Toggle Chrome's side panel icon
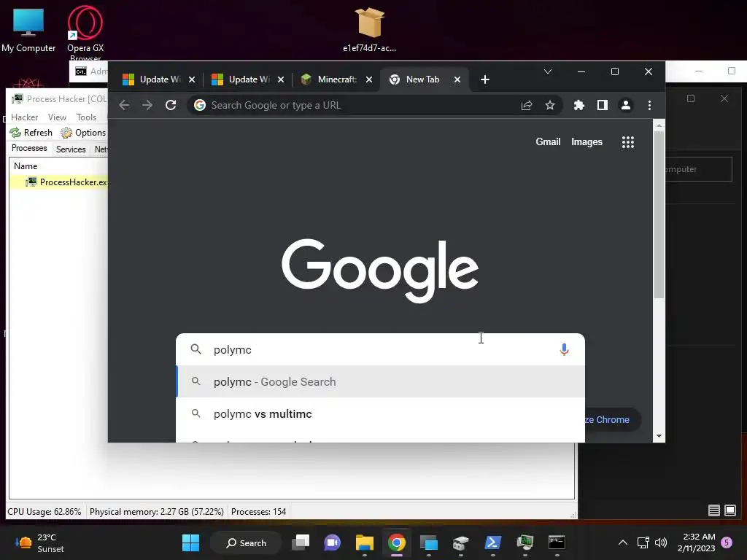This screenshot has width=747, height=560. (x=602, y=105)
